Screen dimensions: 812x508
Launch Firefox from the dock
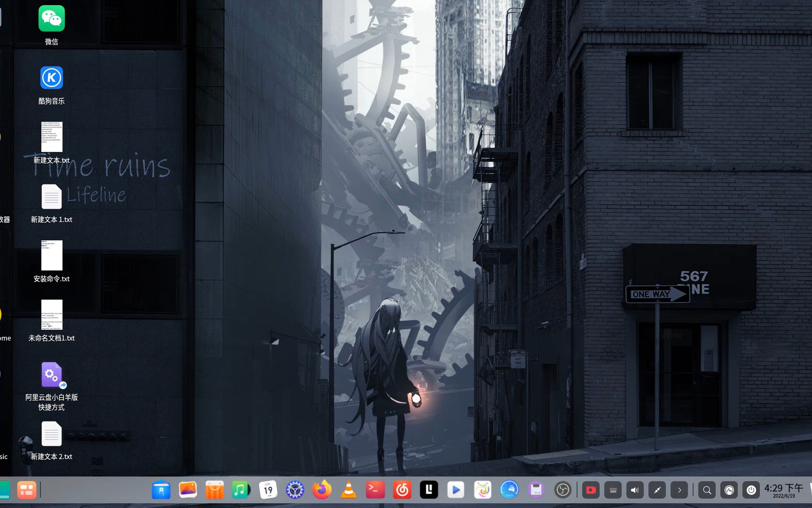(x=322, y=490)
